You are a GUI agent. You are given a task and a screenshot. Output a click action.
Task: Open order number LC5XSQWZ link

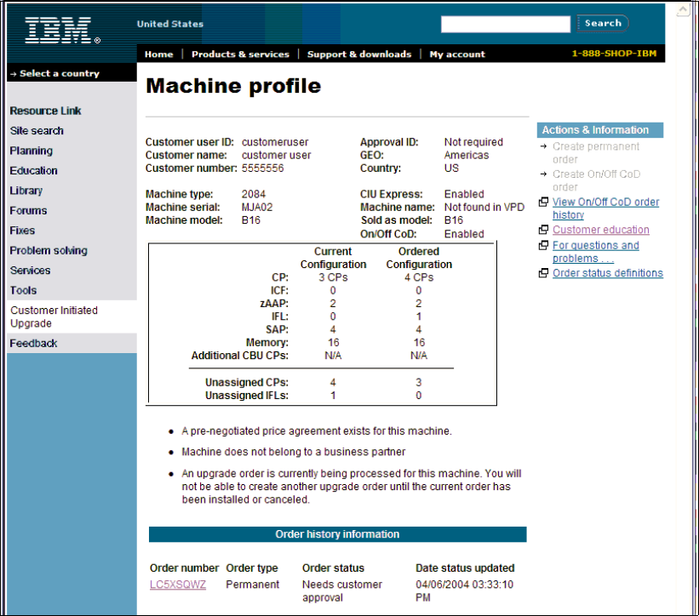click(178, 585)
